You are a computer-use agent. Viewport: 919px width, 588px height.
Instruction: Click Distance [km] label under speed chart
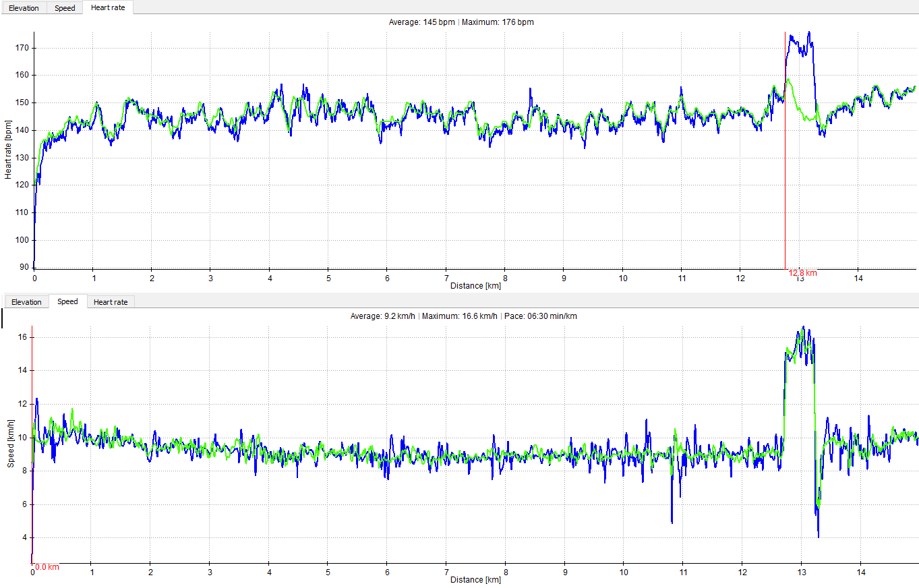coord(475,579)
